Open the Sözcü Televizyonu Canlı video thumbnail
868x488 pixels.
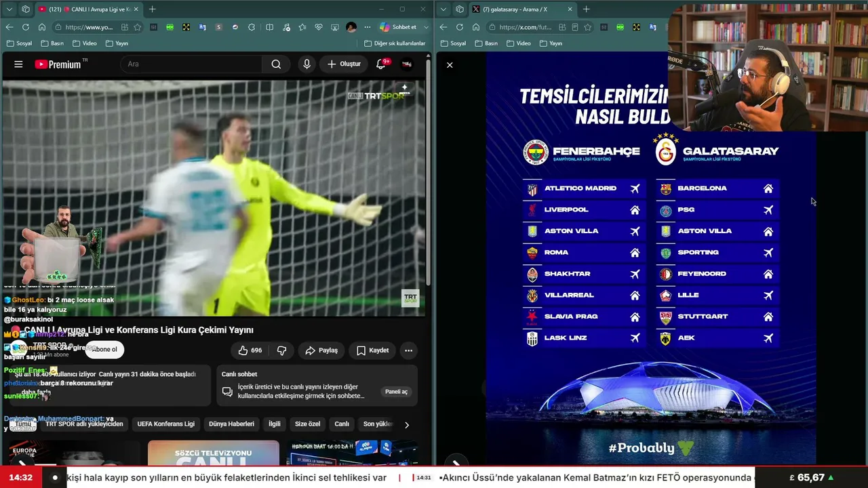(x=214, y=453)
